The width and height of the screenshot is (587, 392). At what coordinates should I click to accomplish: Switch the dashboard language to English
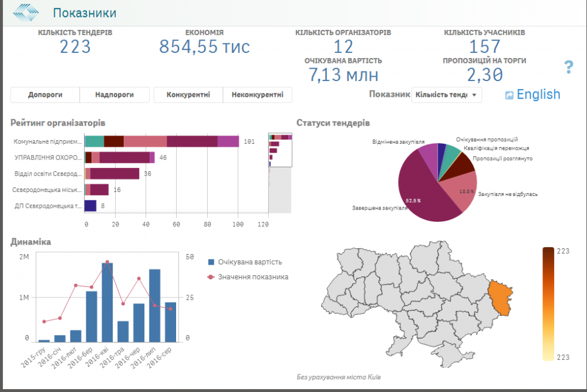pos(538,94)
